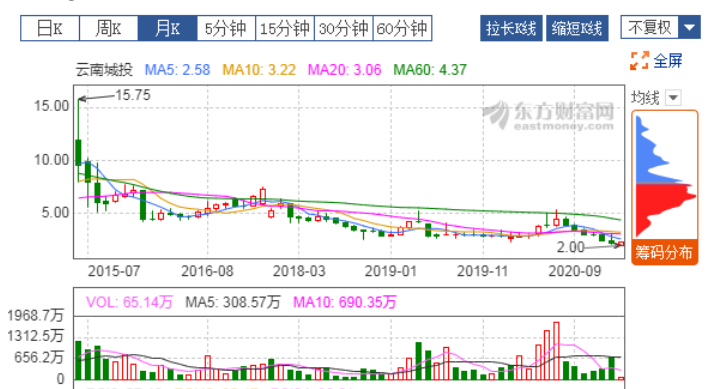The image size is (712, 389).
Task: Switch to the 日K daily chart tab
Action: tap(50, 28)
